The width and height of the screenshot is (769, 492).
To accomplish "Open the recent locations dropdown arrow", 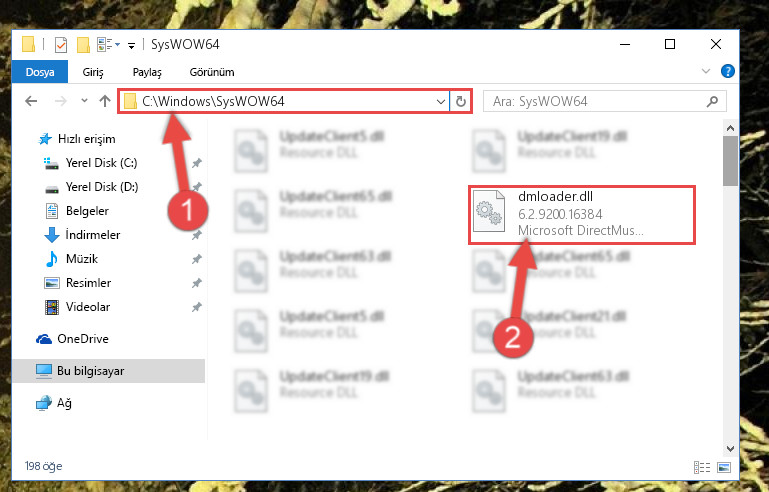I will 84,101.
